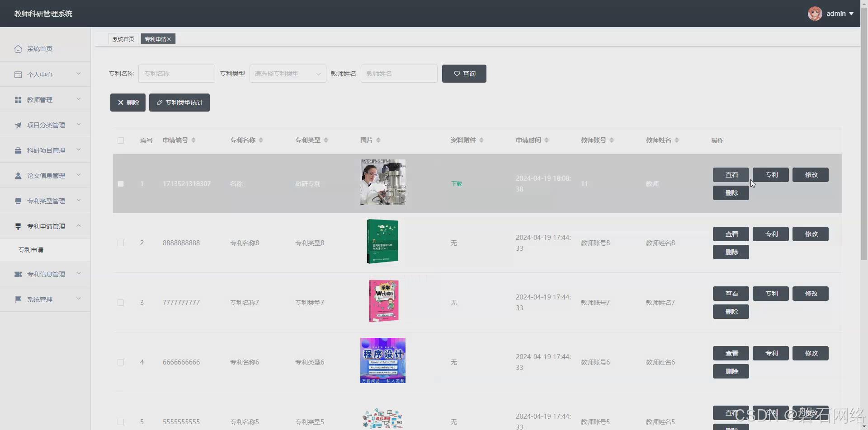Click the 删除 batch delete button above table
Screen dimensions: 868x430
coord(128,103)
